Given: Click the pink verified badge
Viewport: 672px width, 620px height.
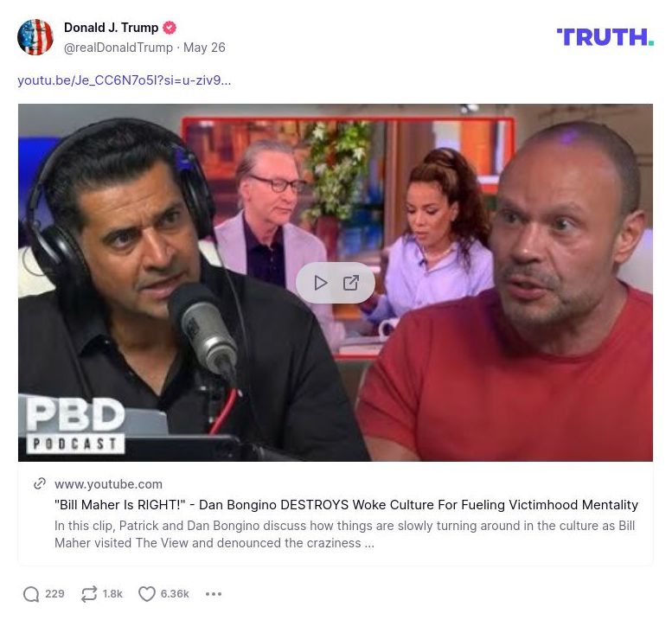Looking at the screenshot, I should (170, 28).
